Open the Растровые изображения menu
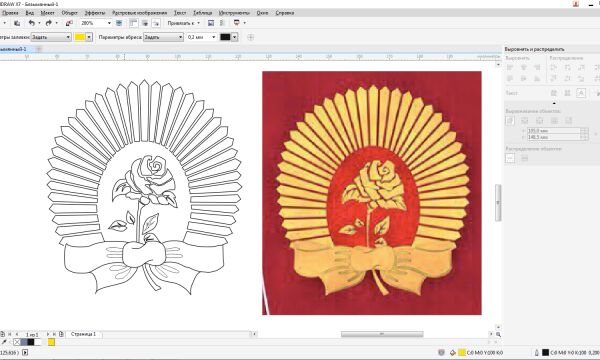This screenshot has height=360, width=600. [x=139, y=13]
